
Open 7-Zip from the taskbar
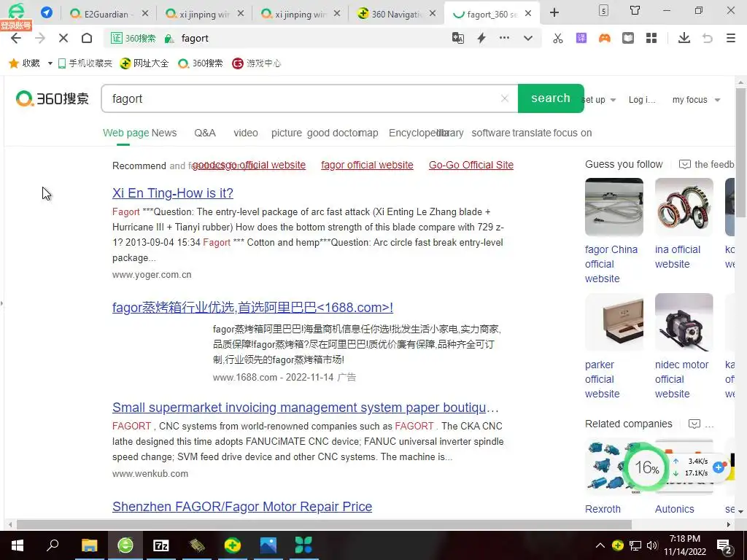pos(161,545)
